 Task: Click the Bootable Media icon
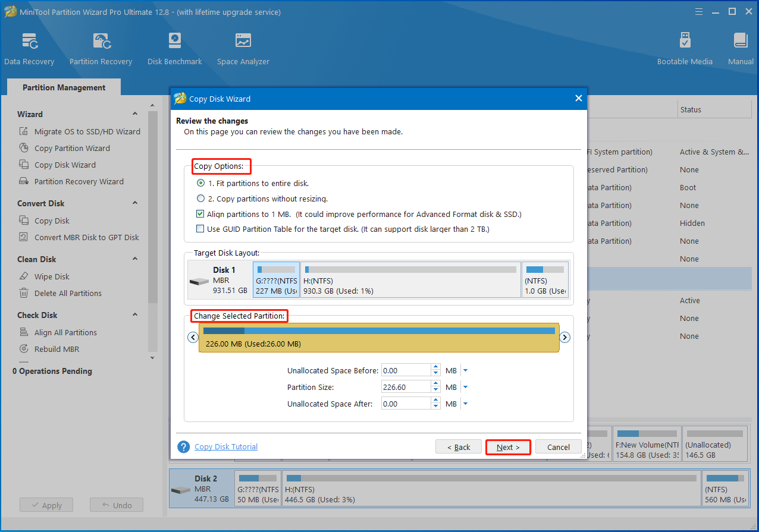pos(685,49)
